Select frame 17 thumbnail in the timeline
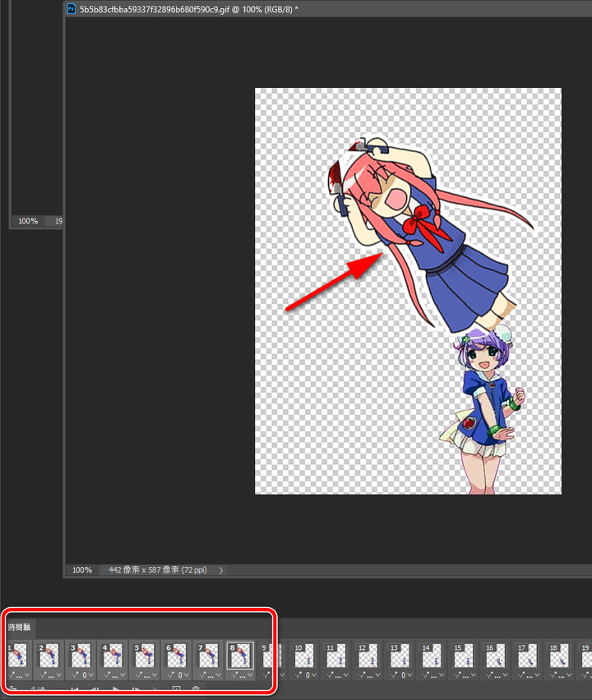The width and height of the screenshot is (592, 700). [527, 656]
